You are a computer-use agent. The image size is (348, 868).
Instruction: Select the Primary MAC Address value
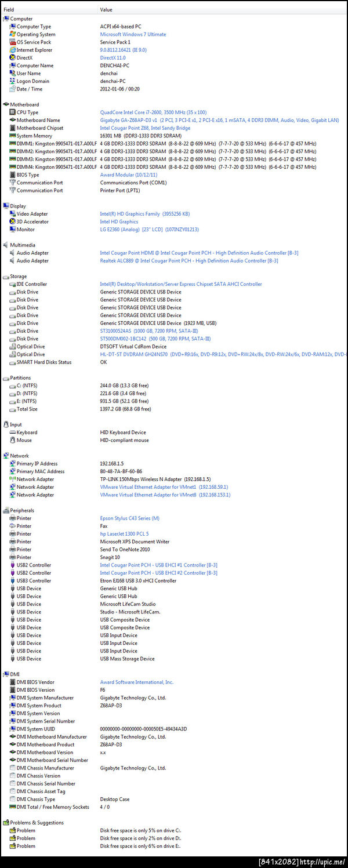121,471
